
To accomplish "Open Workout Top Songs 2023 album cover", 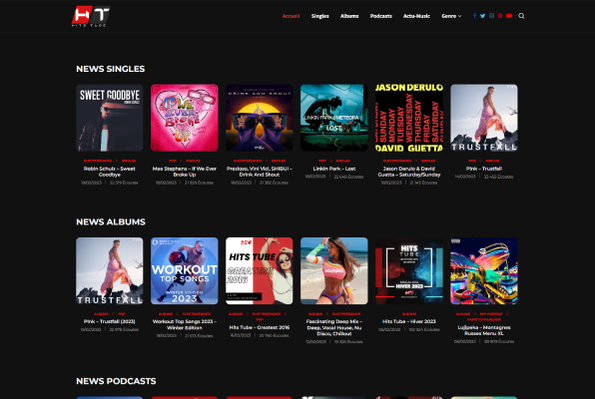I will [x=184, y=271].
